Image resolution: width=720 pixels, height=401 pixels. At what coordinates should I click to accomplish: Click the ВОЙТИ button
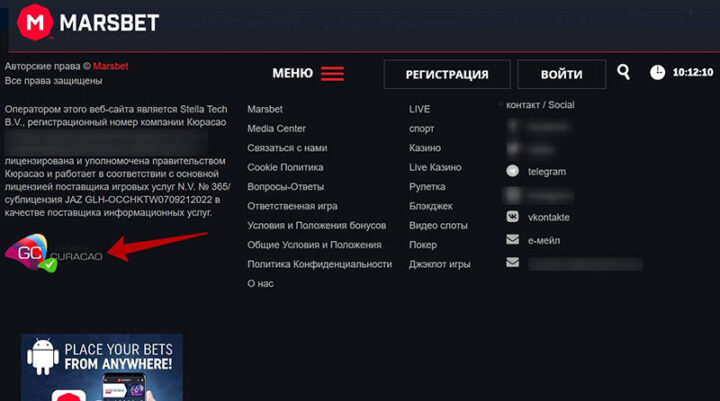tap(562, 74)
